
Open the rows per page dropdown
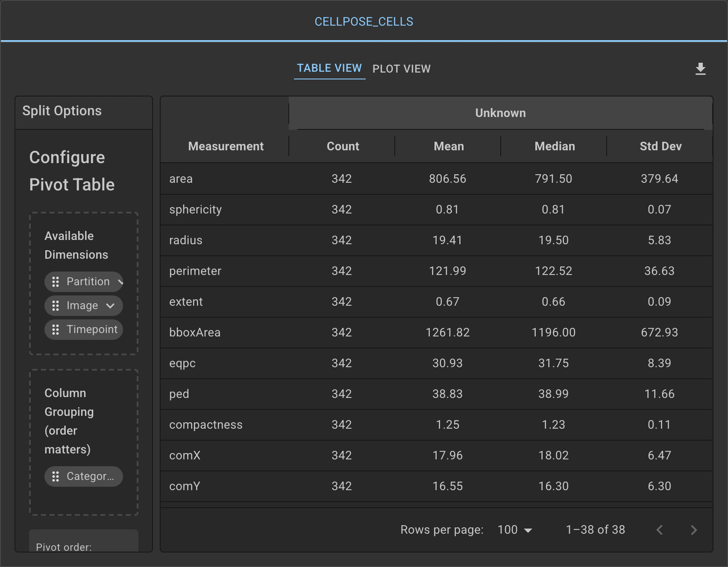point(515,530)
